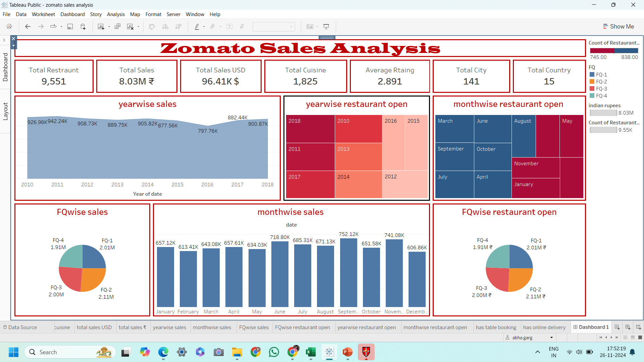Viewport: 644px width, 362px height.
Task: Open the dashboard object options down arrow
Action: tap(13, 46)
